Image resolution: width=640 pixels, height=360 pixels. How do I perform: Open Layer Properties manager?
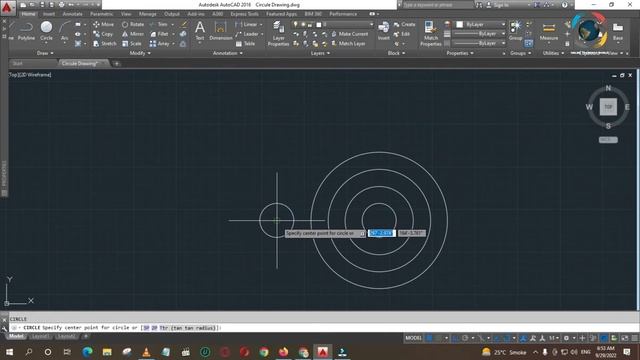[x=278, y=33]
